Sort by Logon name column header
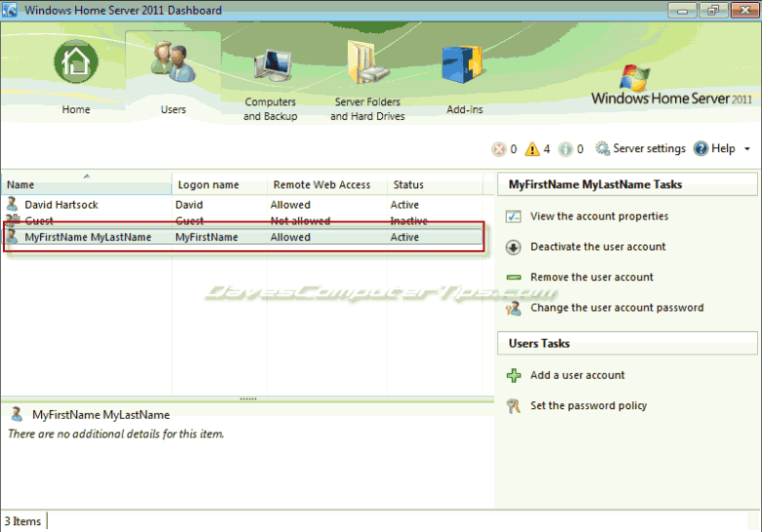 point(219,184)
